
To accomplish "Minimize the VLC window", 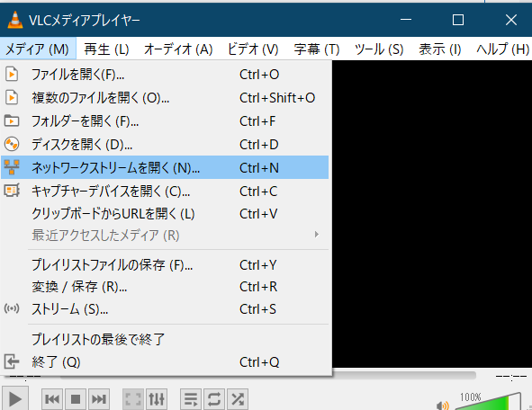I will (406, 20).
